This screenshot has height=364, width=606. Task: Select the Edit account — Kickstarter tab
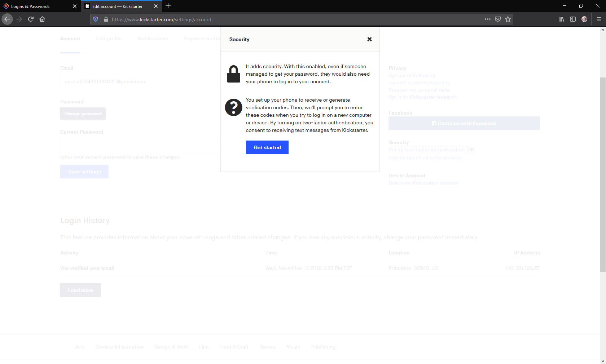pyautogui.click(x=117, y=6)
